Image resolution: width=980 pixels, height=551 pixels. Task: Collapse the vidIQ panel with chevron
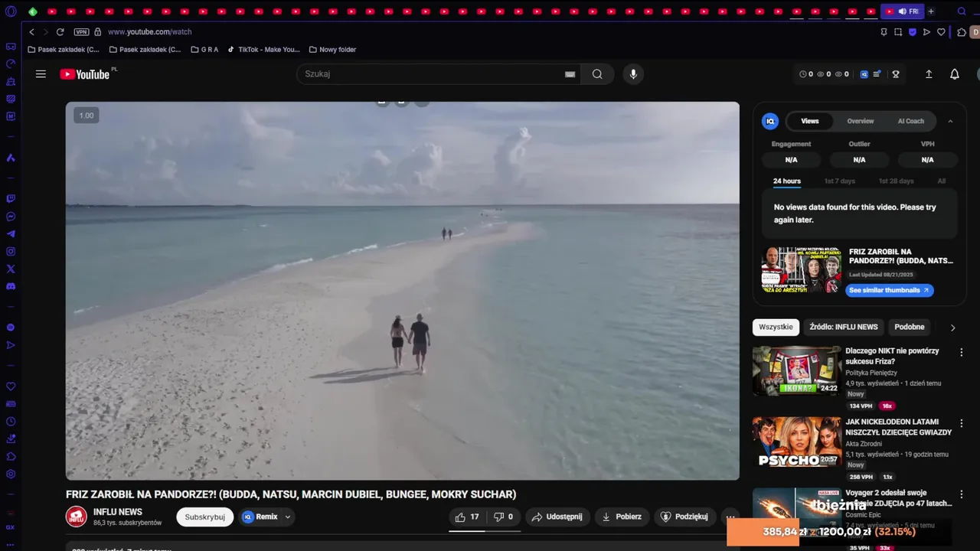pyautogui.click(x=950, y=121)
